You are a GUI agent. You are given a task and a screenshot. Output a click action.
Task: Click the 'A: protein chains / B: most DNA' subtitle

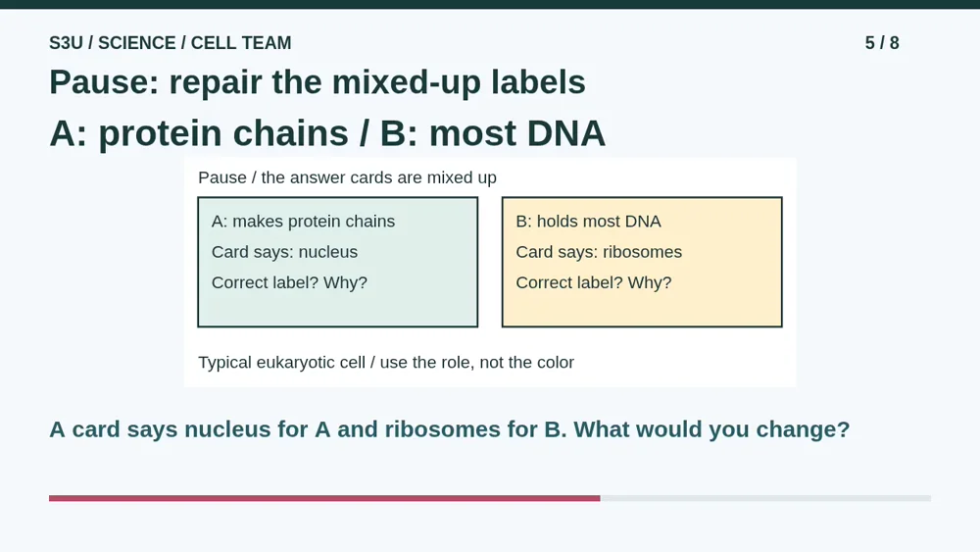click(x=327, y=133)
